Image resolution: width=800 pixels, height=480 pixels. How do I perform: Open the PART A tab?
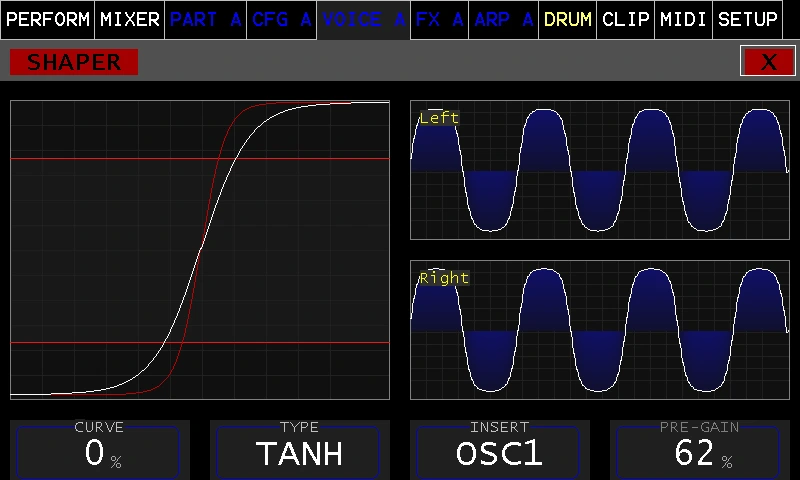[206, 20]
